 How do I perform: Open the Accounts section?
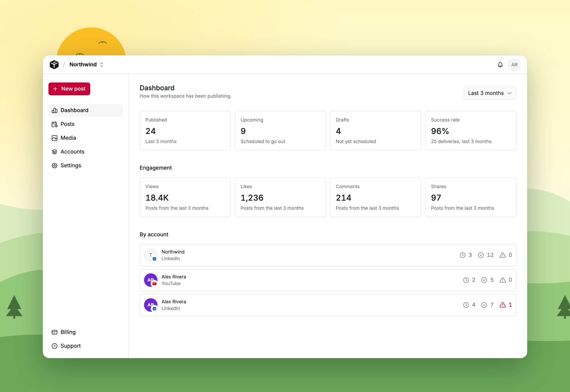pyautogui.click(x=85, y=152)
